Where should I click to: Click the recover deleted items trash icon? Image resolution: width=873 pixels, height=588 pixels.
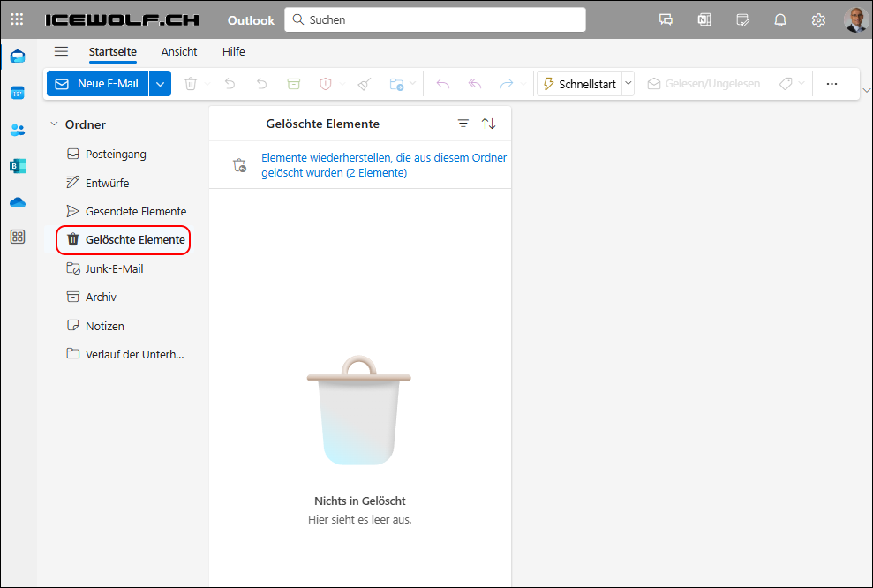[239, 165]
